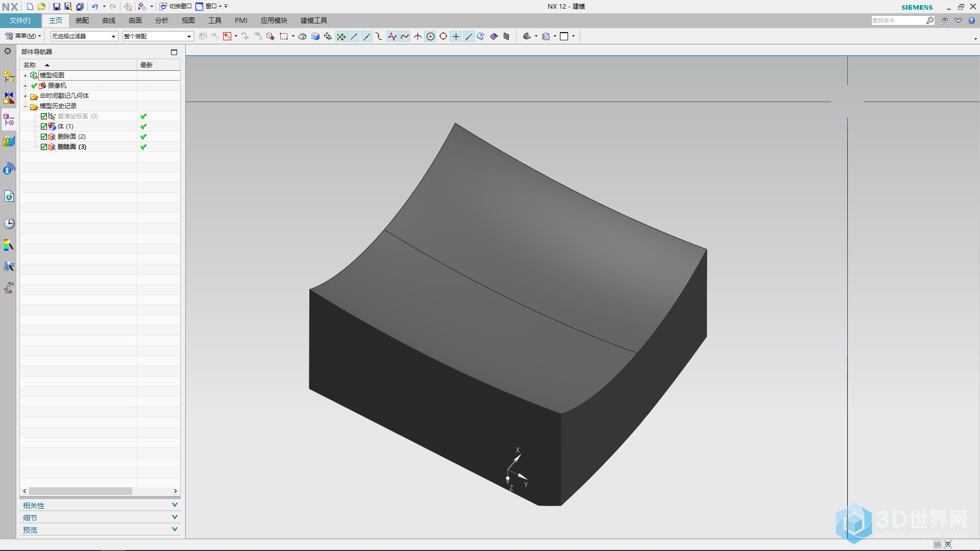Viewport: 980px width, 551px height.
Task: Uncheck the 删除面 (2) checkbox
Action: click(x=44, y=137)
